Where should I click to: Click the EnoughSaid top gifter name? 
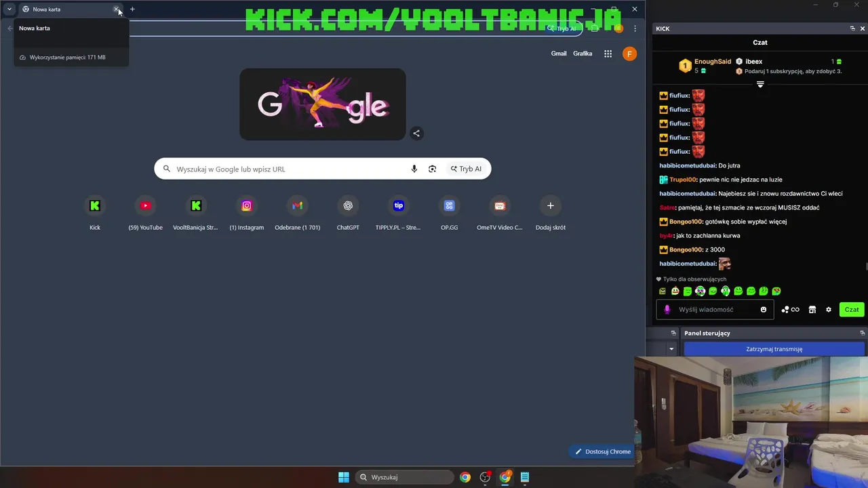tap(713, 62)
